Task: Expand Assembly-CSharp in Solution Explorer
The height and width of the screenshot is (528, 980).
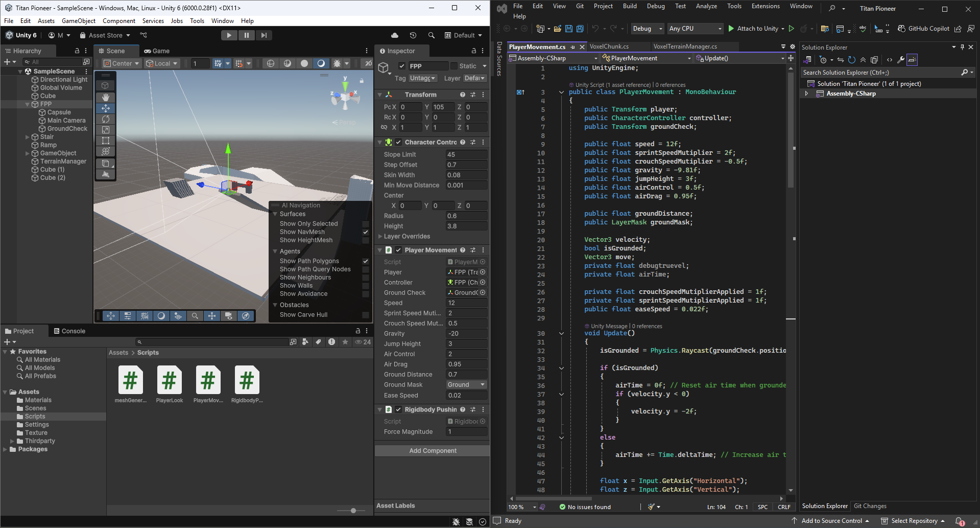Action: [806, 94]
